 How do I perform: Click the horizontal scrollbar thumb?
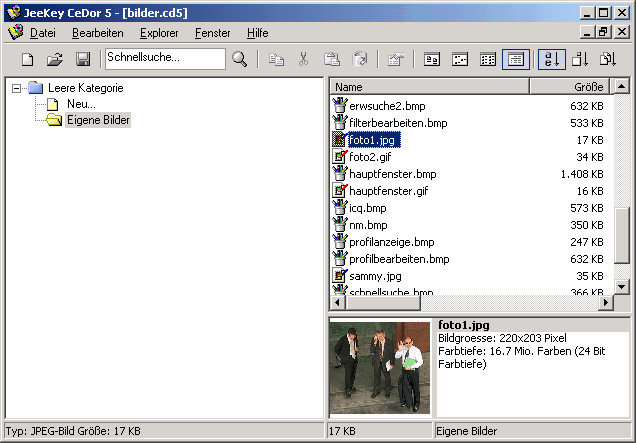pyautogui.click(x=383, y=303)
